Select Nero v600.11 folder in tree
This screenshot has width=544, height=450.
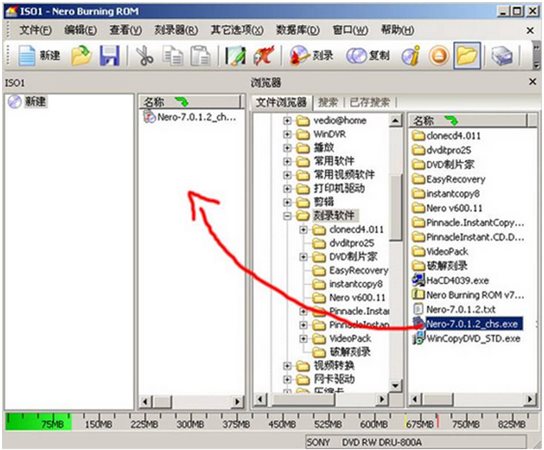click(x=357, y=297)
